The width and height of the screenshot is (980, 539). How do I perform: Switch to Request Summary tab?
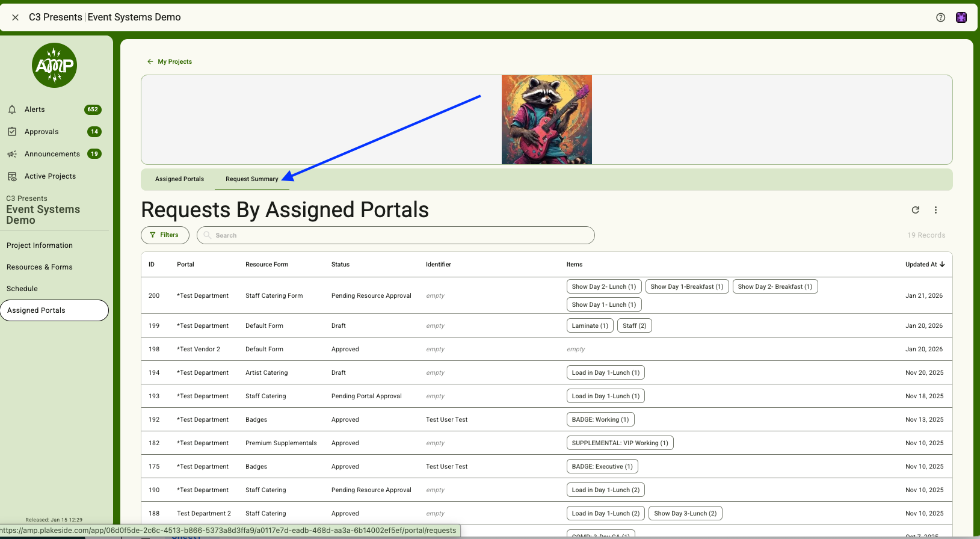pos(252,179)
